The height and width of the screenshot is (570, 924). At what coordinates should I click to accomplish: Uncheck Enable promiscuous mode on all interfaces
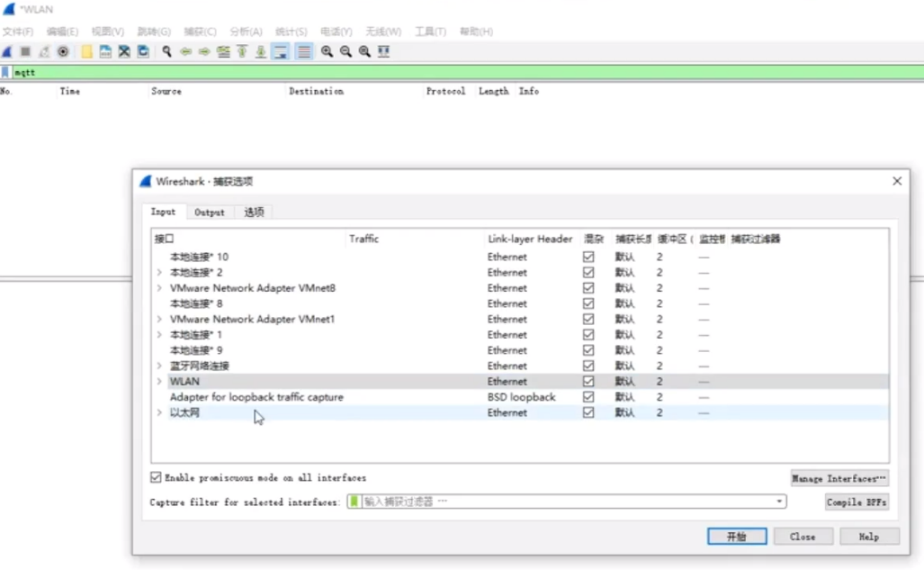coord(156,477)
